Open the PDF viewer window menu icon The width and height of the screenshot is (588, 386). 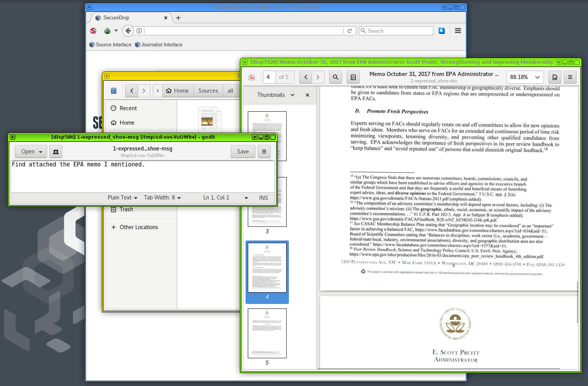(x=245, y=62)
